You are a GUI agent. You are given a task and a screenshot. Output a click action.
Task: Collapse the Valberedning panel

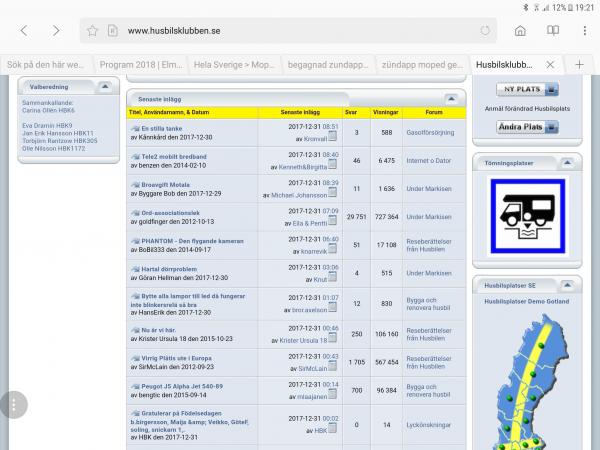point(103,86)
